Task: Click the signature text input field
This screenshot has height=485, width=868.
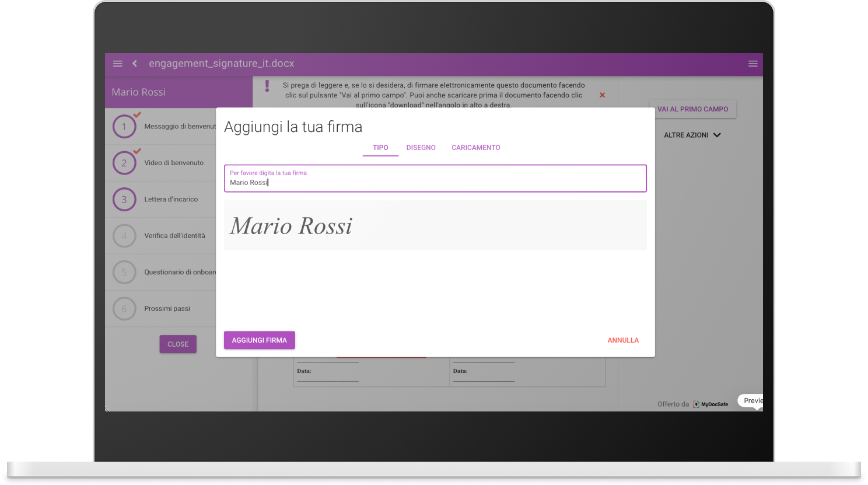Action: [x=435, y=182]
